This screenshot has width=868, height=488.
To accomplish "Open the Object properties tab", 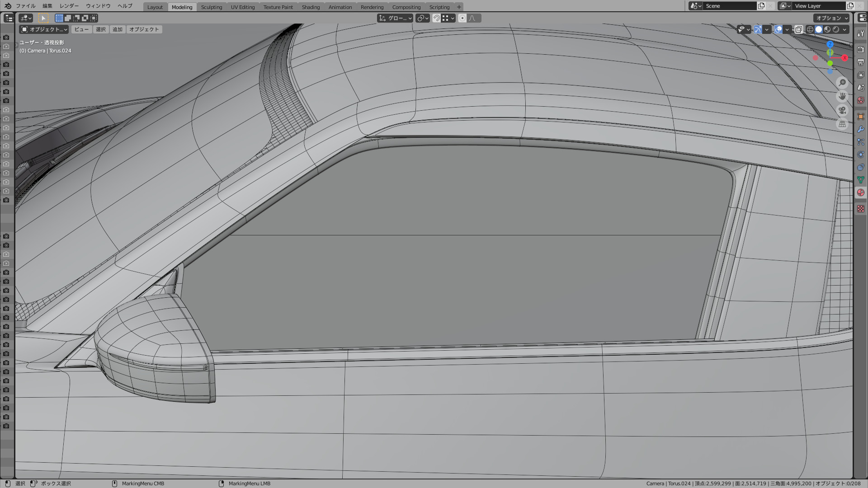I will tap(861, 117).
